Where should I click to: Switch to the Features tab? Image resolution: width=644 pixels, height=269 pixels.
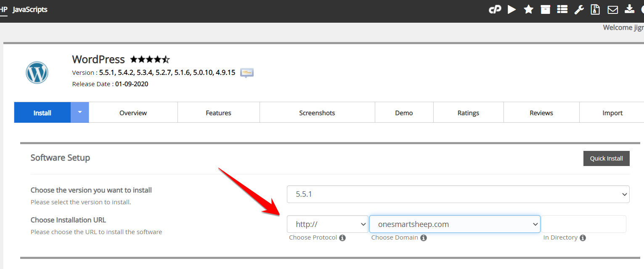point(218,113)
